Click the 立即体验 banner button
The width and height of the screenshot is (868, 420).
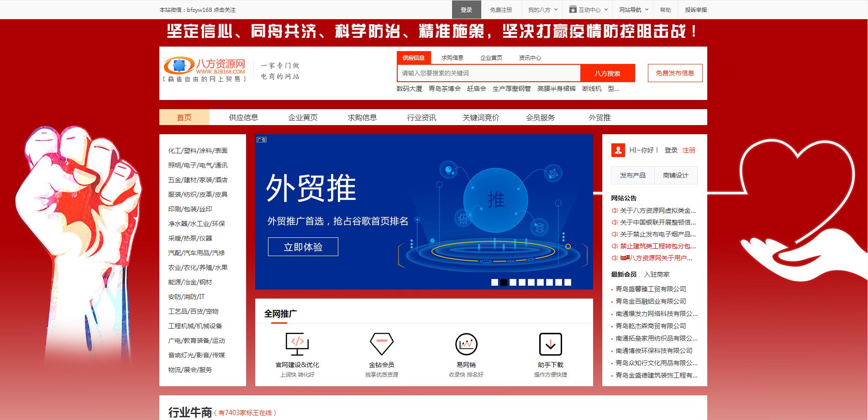tap(303, 247)
